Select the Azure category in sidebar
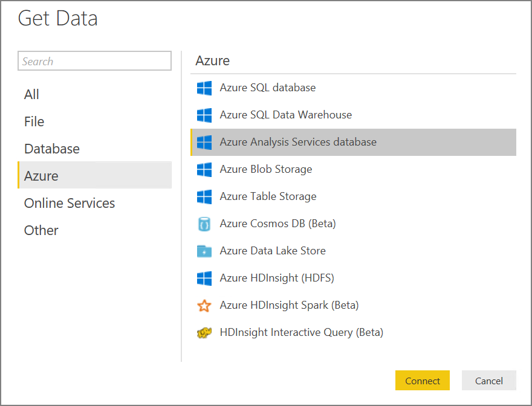532x406 pixels. [42, 176]
